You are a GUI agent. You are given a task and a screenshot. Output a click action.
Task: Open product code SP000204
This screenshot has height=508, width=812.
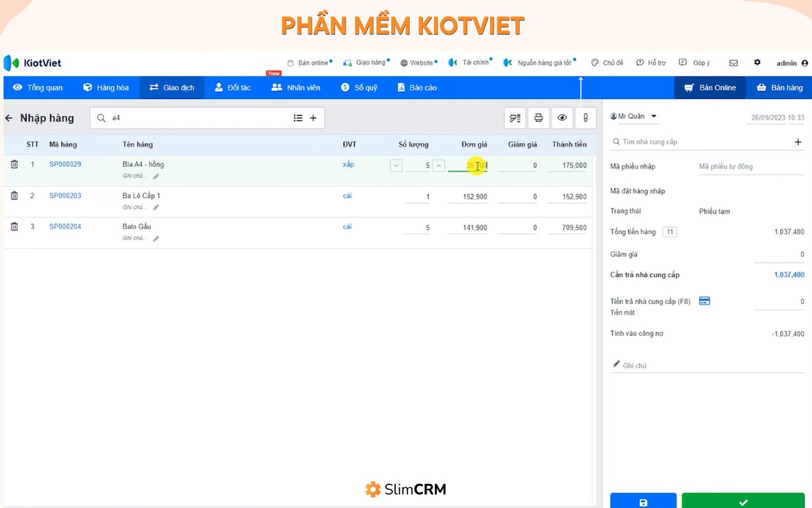click(65, 227)
